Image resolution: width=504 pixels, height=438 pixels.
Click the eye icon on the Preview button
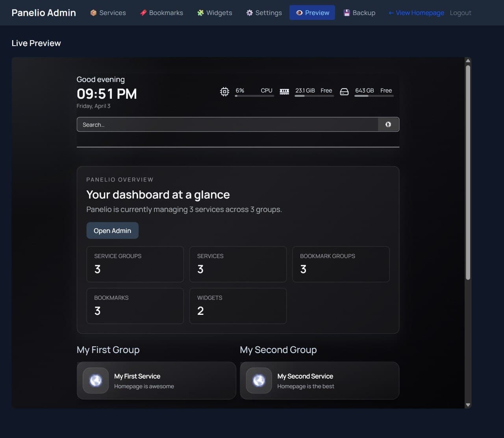(x=300, y=13)
